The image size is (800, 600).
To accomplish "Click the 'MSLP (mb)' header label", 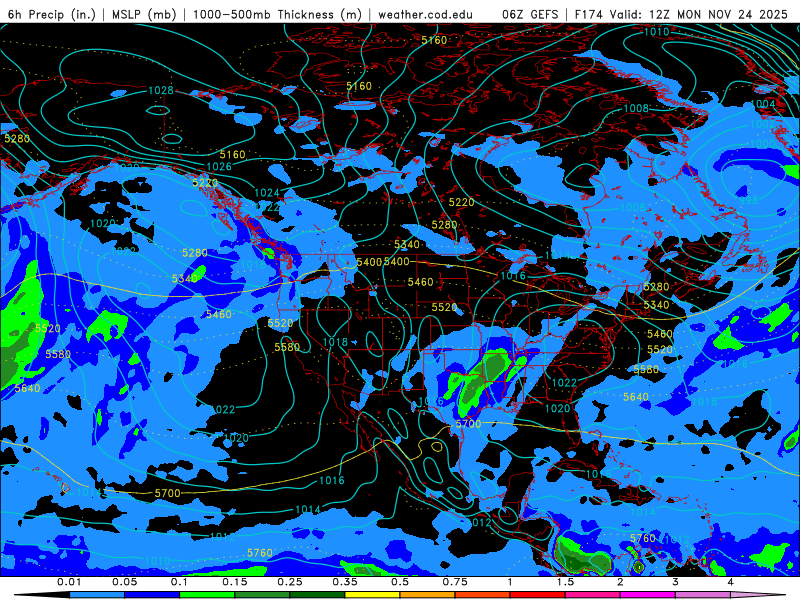I will coord(144,14).
